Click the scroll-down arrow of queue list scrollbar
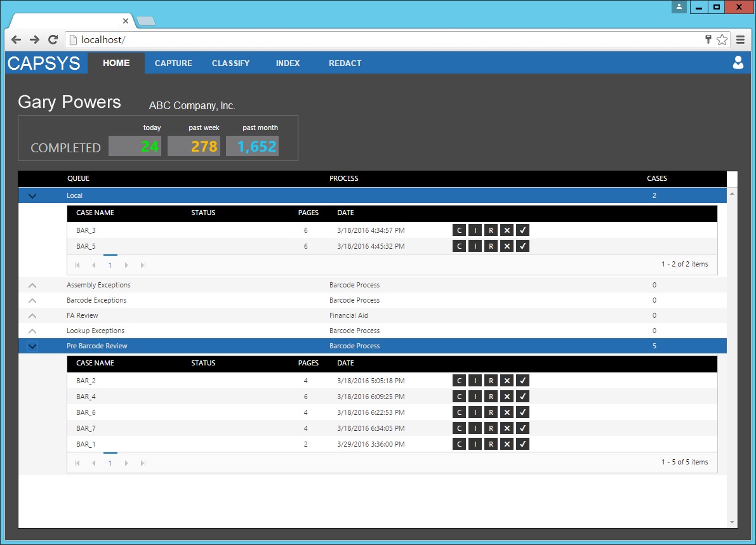Image resolution: width=756 pixels, height=545 pixels. [732, 522]
